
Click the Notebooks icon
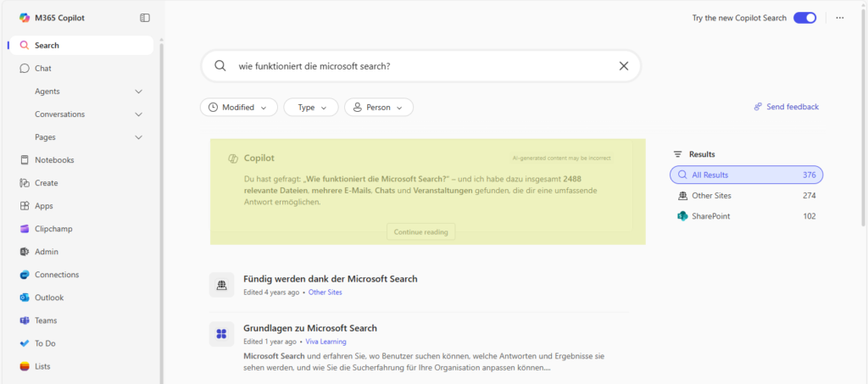point(25,160)
